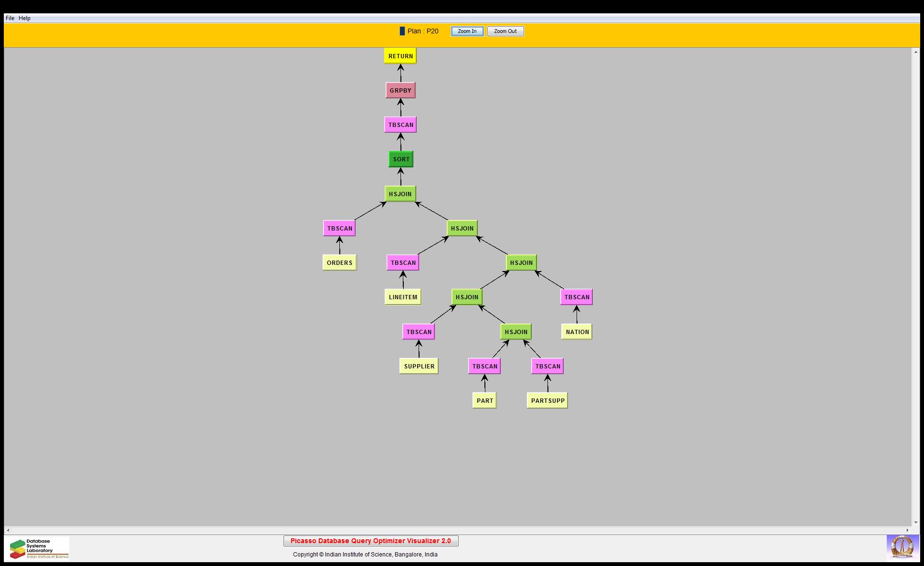Viewport: 924px width, 566px height.
Task: Click the TBSCAN node above ORDERS
Action: [339, 228]
